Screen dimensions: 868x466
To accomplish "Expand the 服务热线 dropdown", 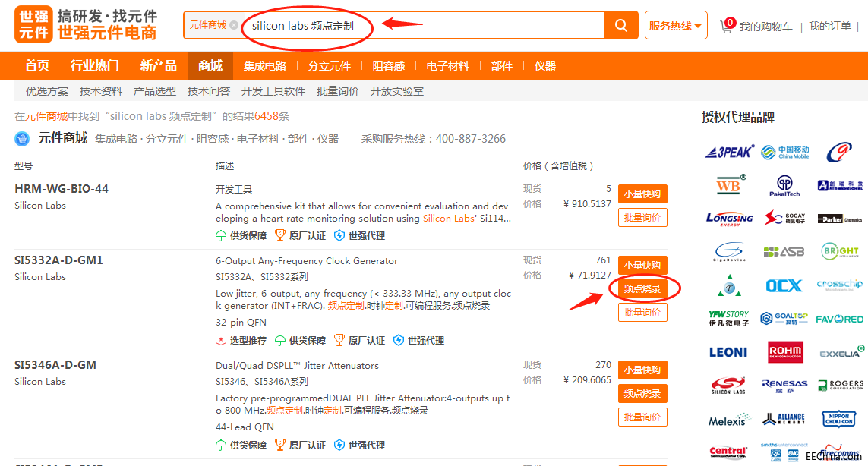I will 675,26.
